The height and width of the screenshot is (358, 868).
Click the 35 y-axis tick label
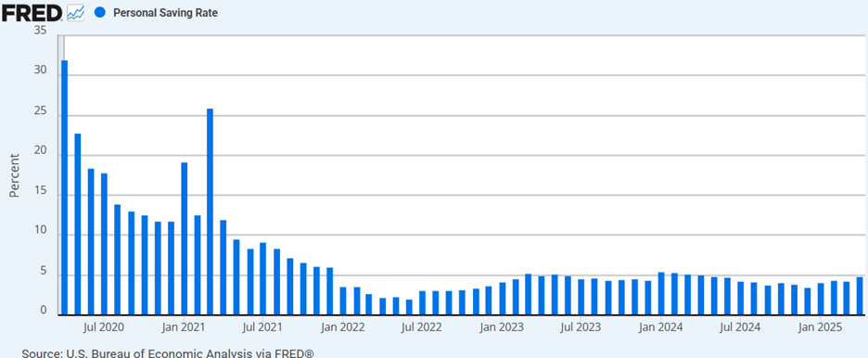point(41,31)
